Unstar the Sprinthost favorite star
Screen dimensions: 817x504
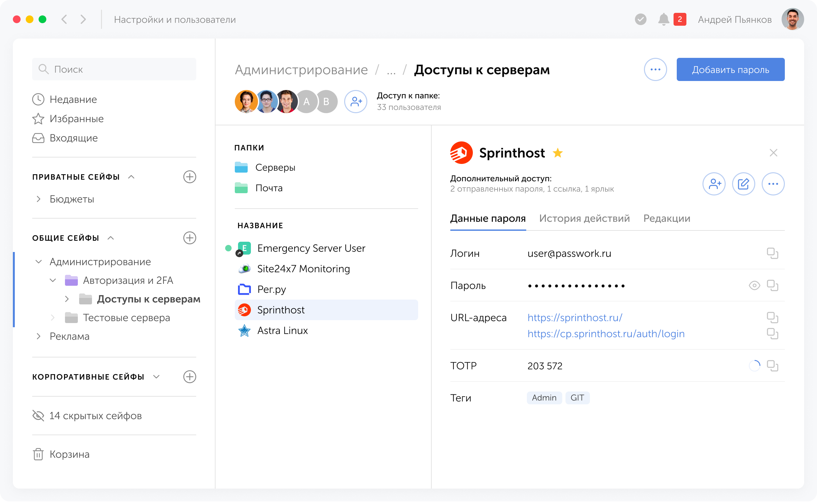[x=557, y=153]
